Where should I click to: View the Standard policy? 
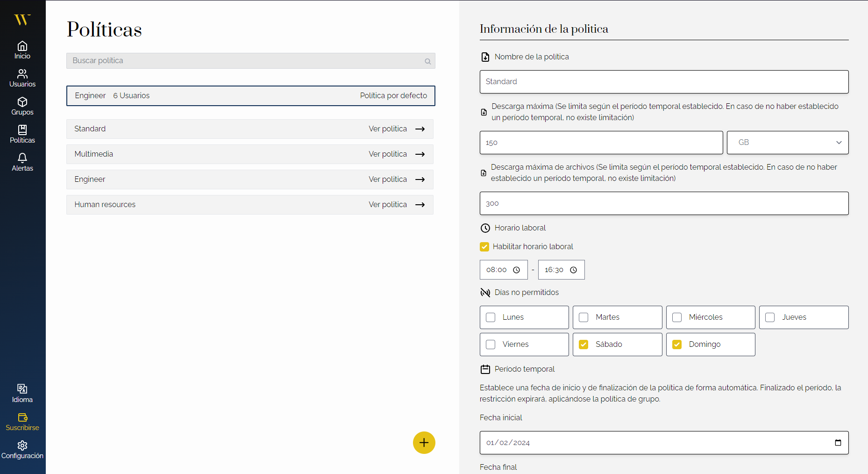(250, 129)
